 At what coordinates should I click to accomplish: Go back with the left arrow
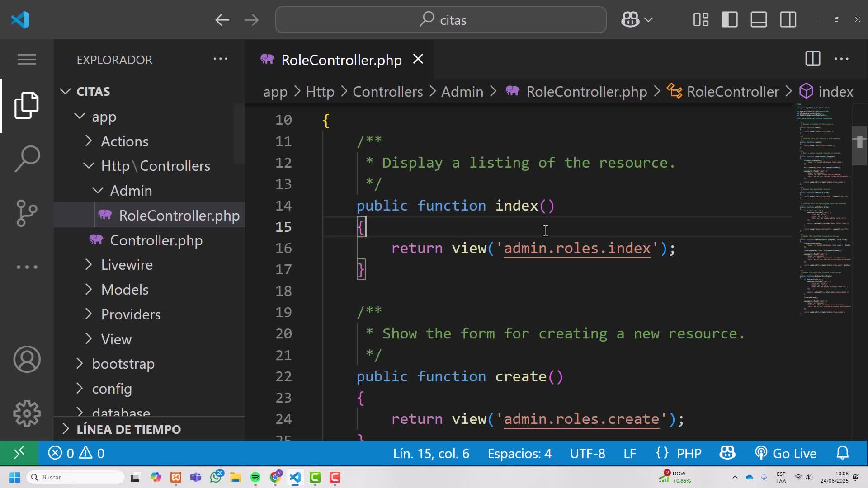222,20
